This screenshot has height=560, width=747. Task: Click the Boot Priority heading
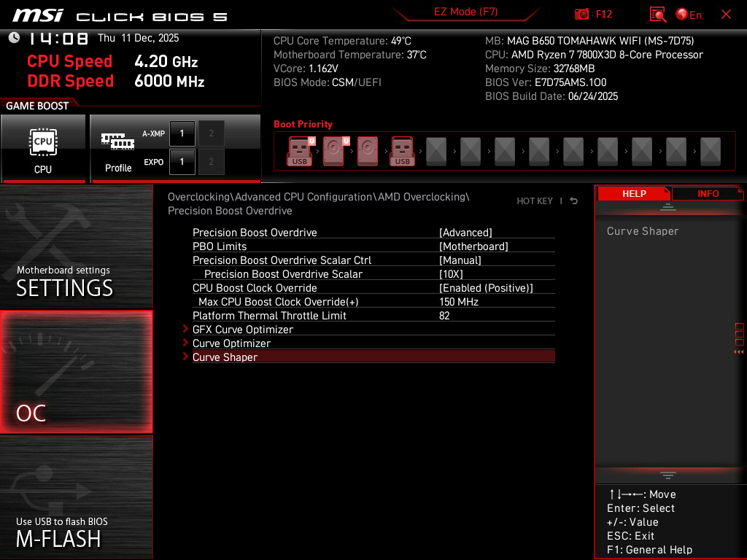coord(303,124)
